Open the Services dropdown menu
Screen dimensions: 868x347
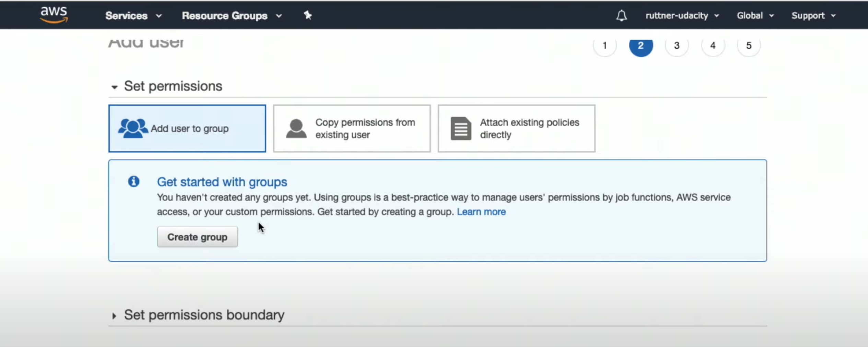tap(133, 15)
